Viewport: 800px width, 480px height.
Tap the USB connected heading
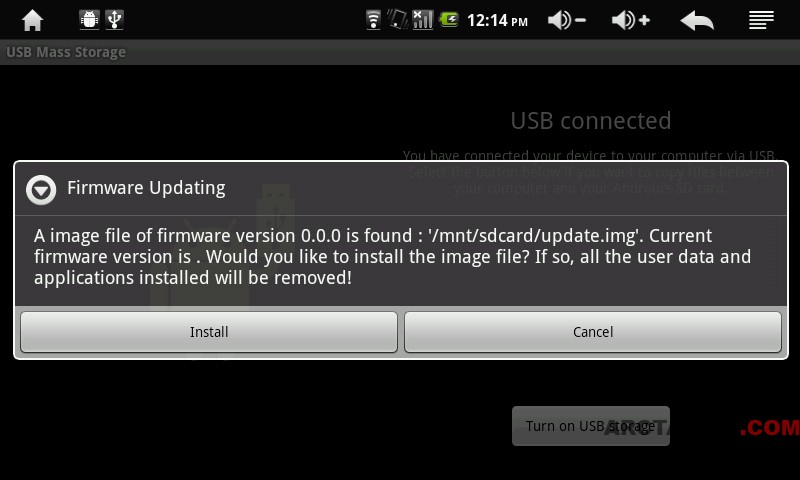pos(591,121)
